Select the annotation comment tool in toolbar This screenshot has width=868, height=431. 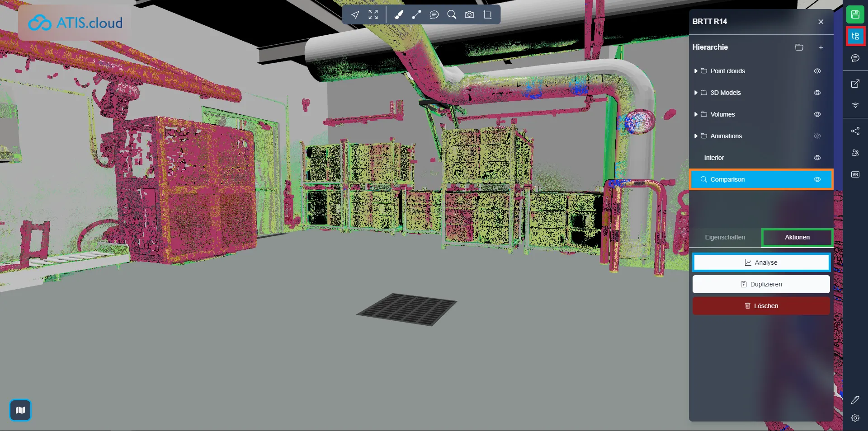[434, 15]
